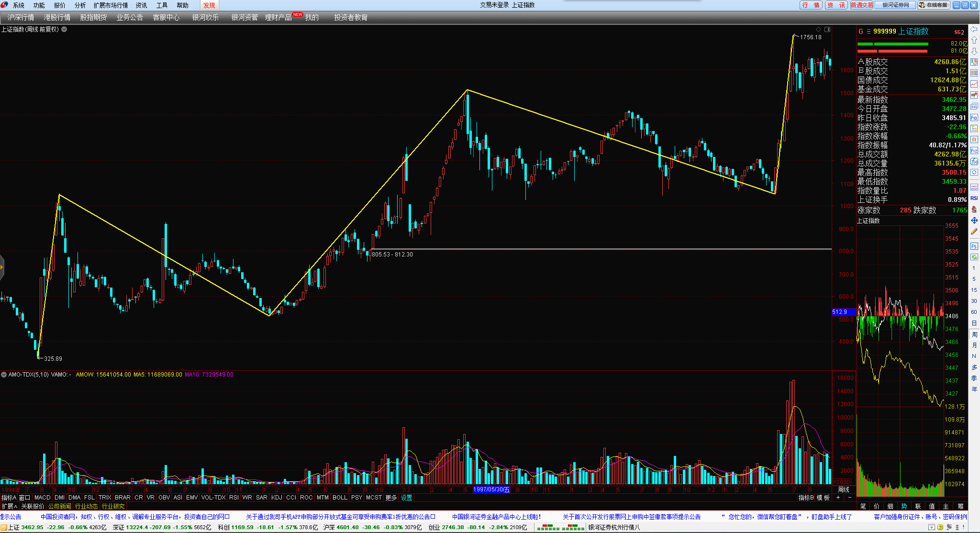The height and width of the screenshot is (533, 980).
Task: Open the 分析 menu
Action: pos(80,5)
